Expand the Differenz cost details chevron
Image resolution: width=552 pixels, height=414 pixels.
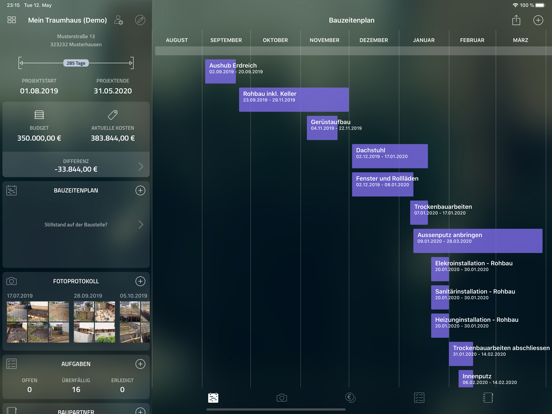click(x=141, y=166)
